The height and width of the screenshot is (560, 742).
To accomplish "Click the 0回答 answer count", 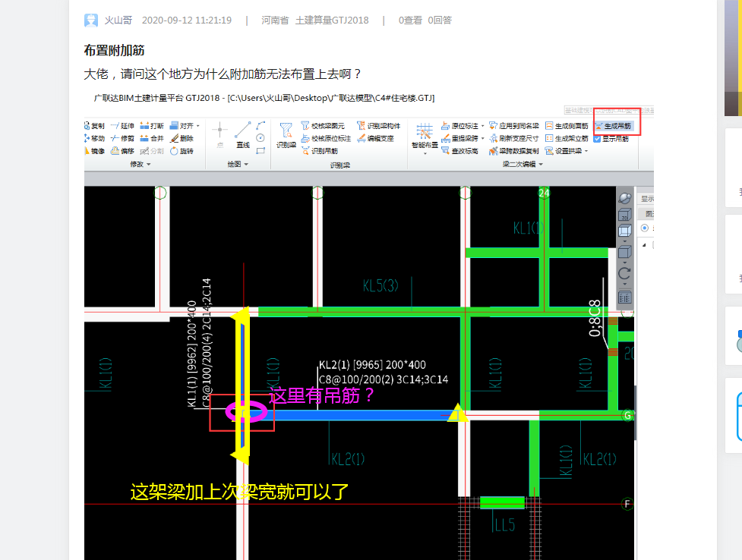I will (x=440, y=20).
